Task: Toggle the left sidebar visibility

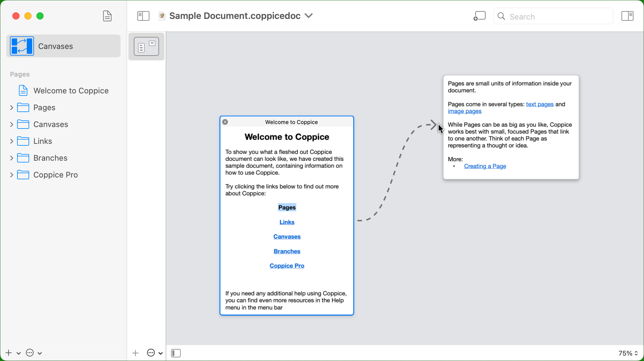Action: 143,16
